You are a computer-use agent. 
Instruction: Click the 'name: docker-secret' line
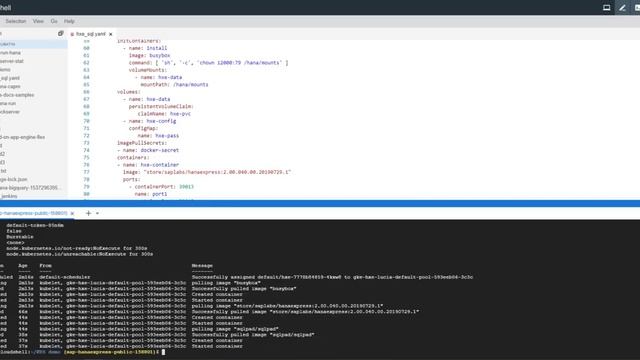(x=151, y=150)
